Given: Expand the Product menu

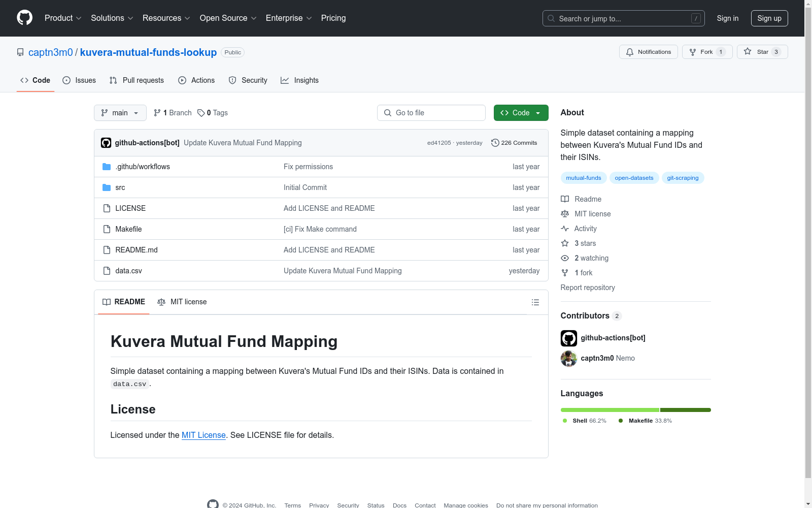Looking at the screenshot, I should click(63, 18).
